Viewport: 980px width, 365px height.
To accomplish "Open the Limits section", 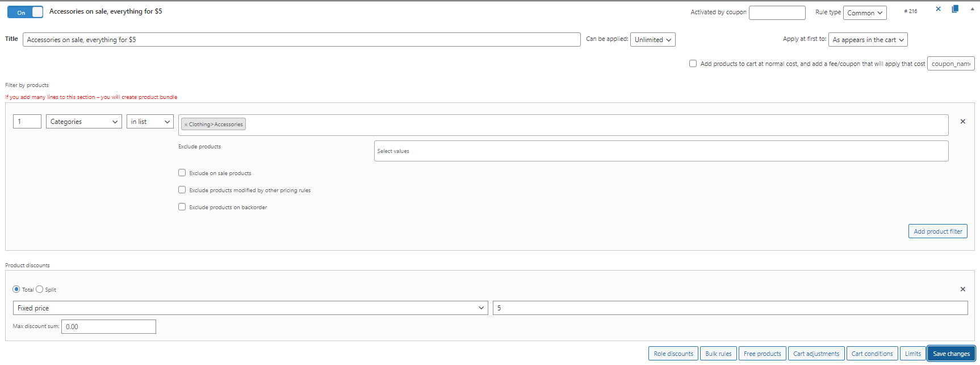I will pos(913,354).
